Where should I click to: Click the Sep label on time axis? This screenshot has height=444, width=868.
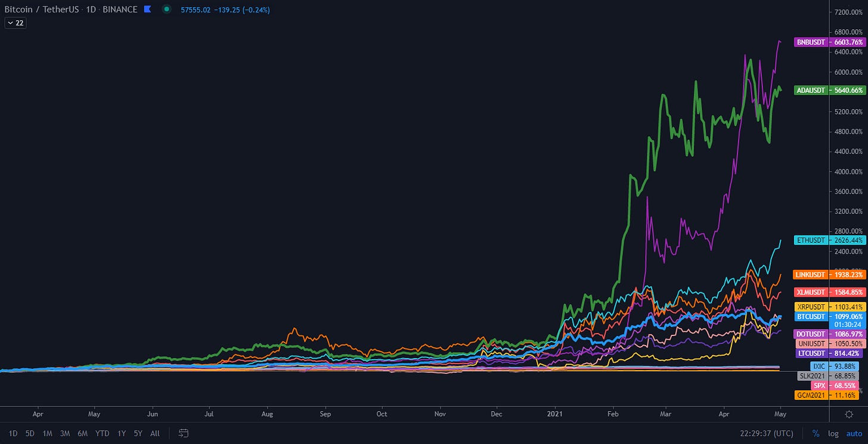(325, 414)
